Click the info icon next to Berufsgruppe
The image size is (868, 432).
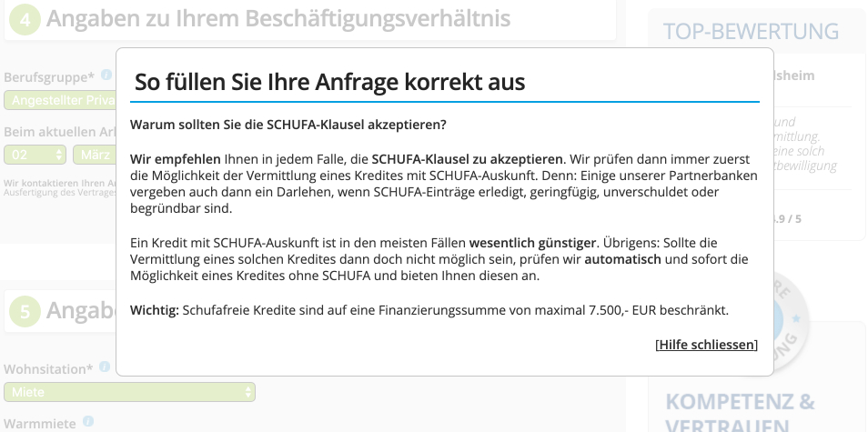pos(106,75)
